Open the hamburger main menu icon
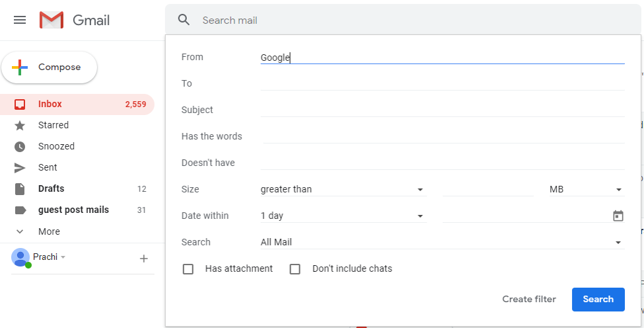644x328 pixels. click(20, 20)
